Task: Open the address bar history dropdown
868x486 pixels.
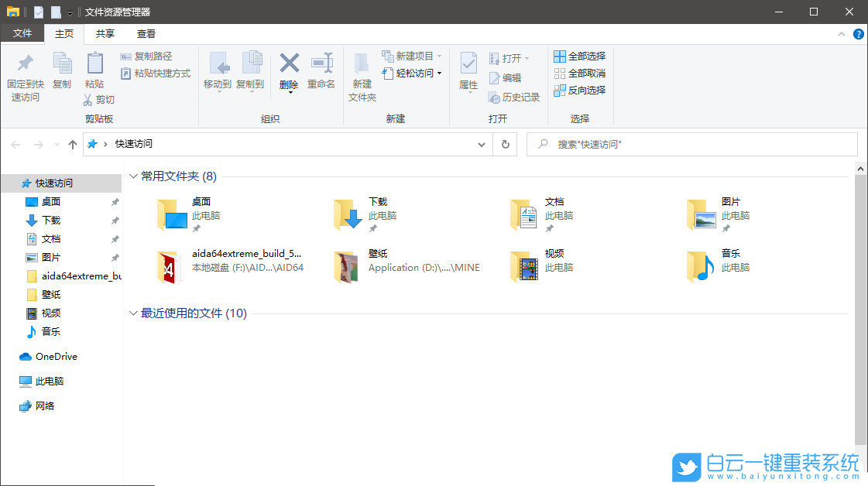Action: [x=482, y=144]
